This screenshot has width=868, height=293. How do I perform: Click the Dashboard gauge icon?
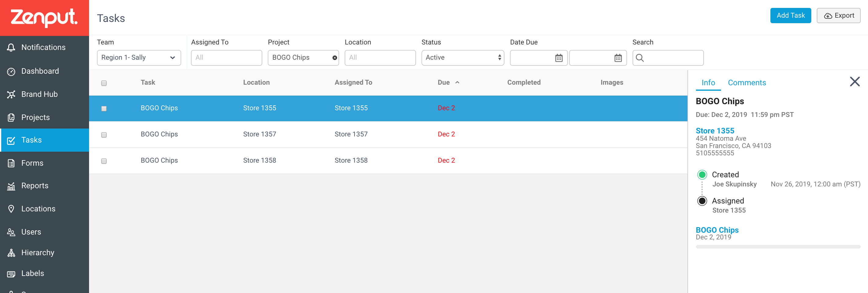click(x=11, y=71)
